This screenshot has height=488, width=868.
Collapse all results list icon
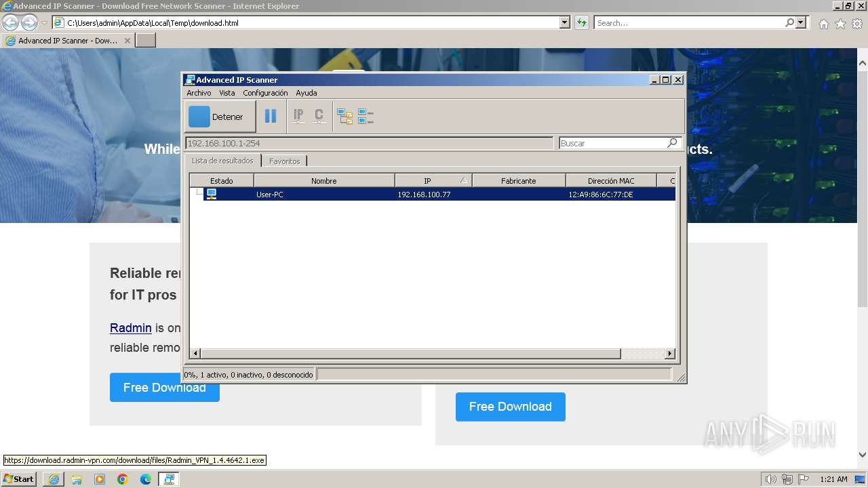[x=366, y=117]
